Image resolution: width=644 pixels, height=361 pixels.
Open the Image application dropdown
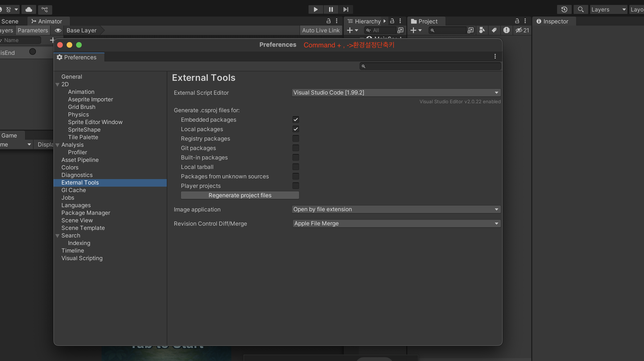[x=396, y=209]
